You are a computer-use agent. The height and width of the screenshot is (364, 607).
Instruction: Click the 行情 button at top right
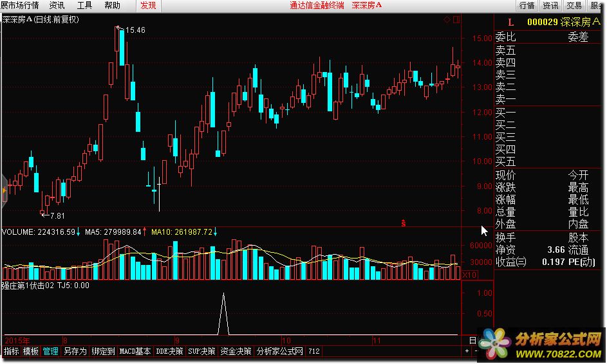click(x=527, y=5)
